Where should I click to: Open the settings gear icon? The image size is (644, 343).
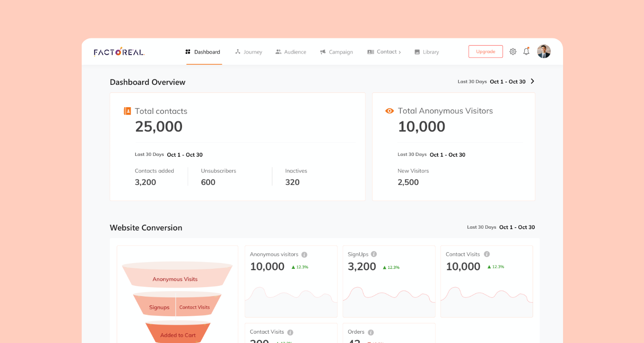513,52
